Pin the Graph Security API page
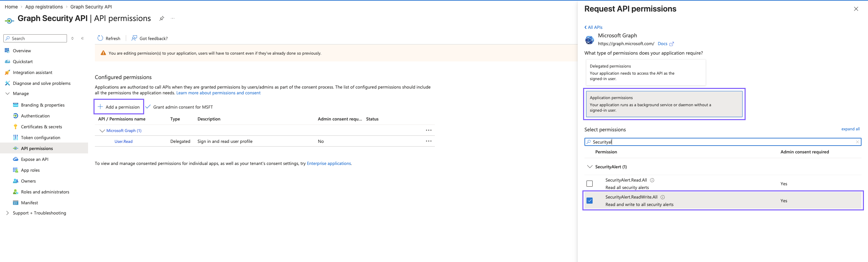Image resolution: width=868 pixels, height=262 pixels. 162,18
